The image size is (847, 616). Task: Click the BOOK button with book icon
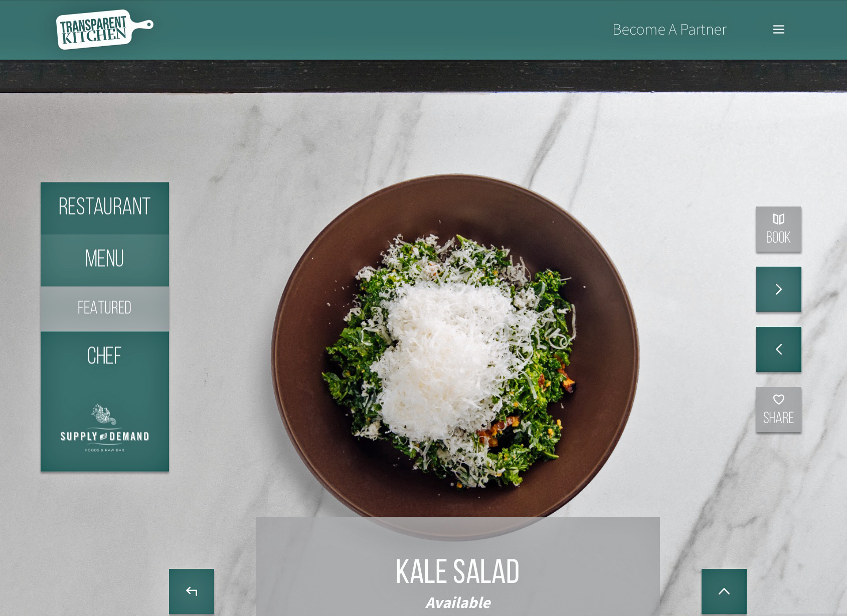778,229
